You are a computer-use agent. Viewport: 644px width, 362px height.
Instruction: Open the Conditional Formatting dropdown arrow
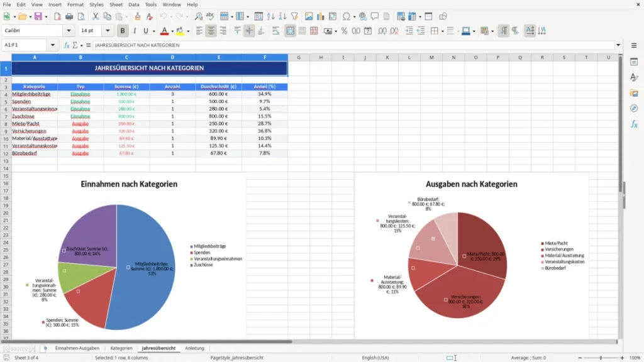point(492,31)
